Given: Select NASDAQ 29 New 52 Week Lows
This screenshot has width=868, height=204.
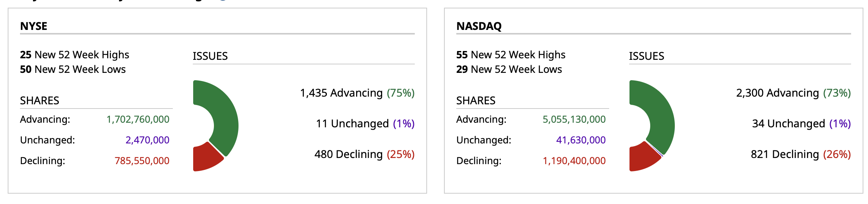Looking at the screenshot, I should (x=509, y=69).
